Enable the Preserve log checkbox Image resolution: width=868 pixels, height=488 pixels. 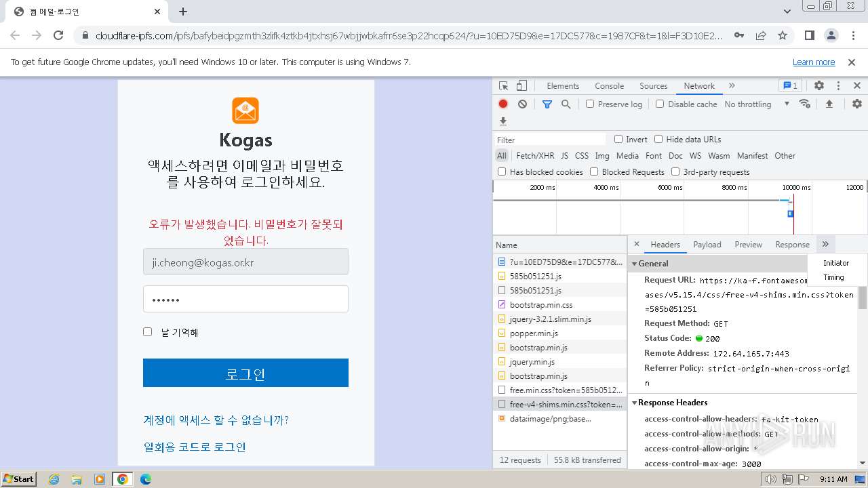[x=590, y=104]
